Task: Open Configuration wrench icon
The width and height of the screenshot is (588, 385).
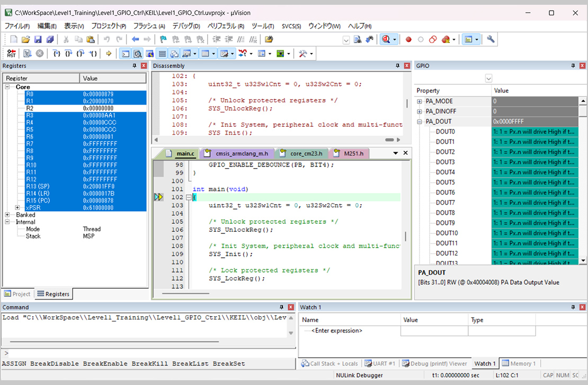Action: click(491, 39)
